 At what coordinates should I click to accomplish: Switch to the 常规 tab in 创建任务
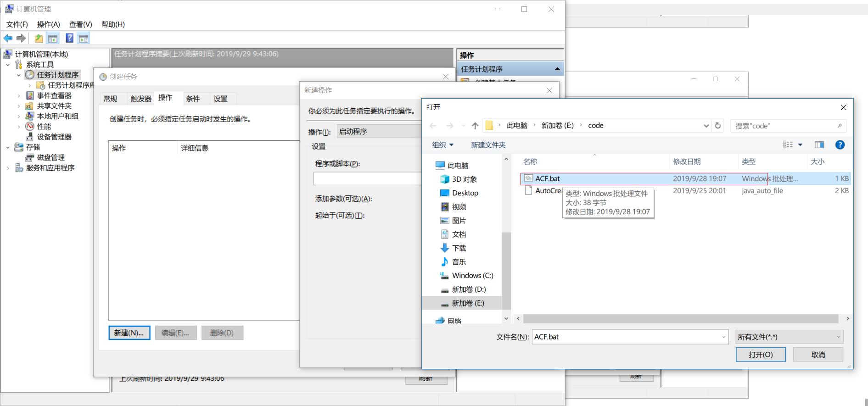pyautogui.click(x=110, y=99)
